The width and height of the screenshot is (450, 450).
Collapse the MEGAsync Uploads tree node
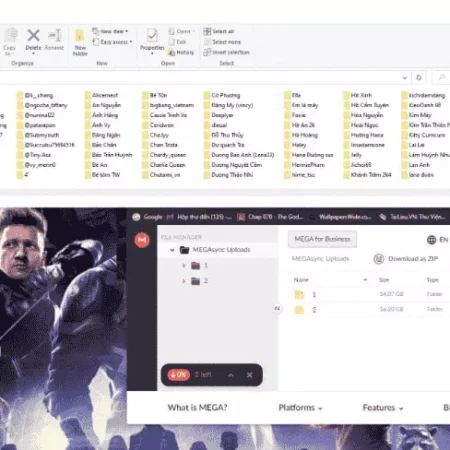click(x=172, y=250)
